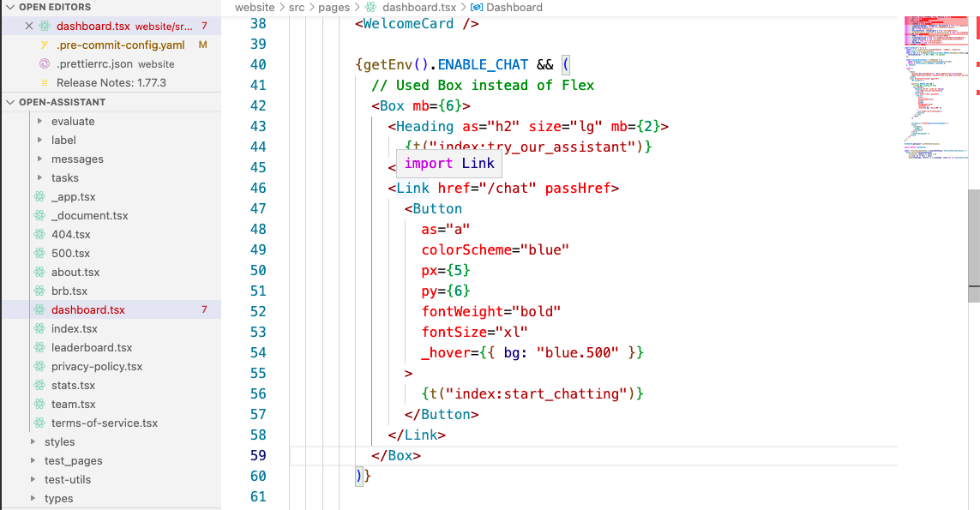The height and width of the screenshot is (510, 980).
Task: Open privacy-policy.tsx in explorer
Action: tap(97, 366)
